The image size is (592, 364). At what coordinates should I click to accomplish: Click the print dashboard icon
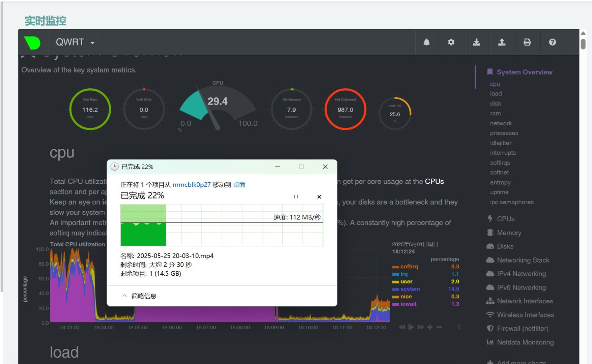[527, 42]
